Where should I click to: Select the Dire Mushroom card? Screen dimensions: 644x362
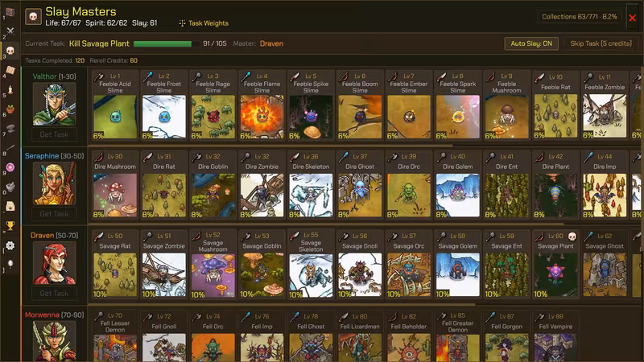(x=115, y=185)
